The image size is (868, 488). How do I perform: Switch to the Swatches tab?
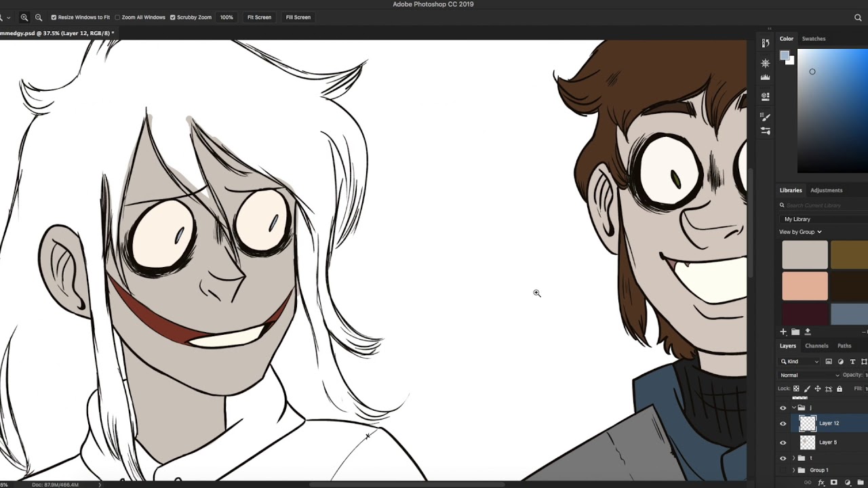click(814, 39)
